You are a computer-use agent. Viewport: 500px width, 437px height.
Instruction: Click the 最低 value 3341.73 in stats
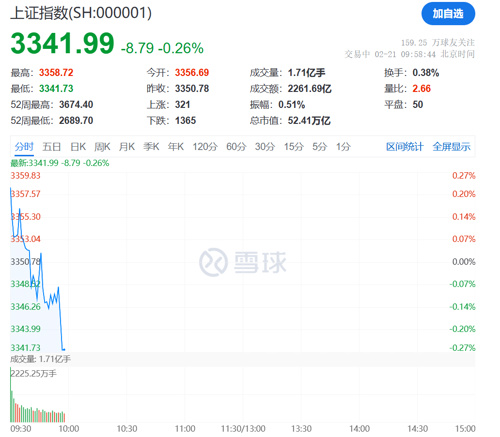pyautogui.click(x=56, y=89)
